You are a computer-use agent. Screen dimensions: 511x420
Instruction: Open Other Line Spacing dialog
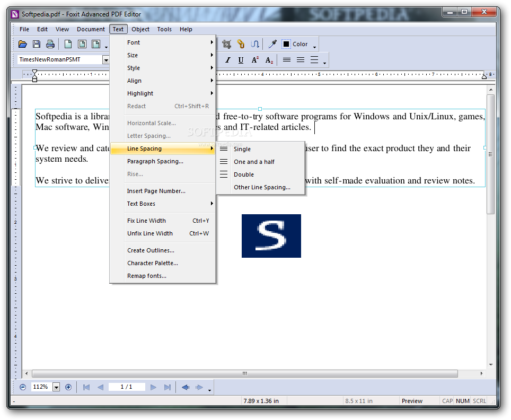point(261,187)
